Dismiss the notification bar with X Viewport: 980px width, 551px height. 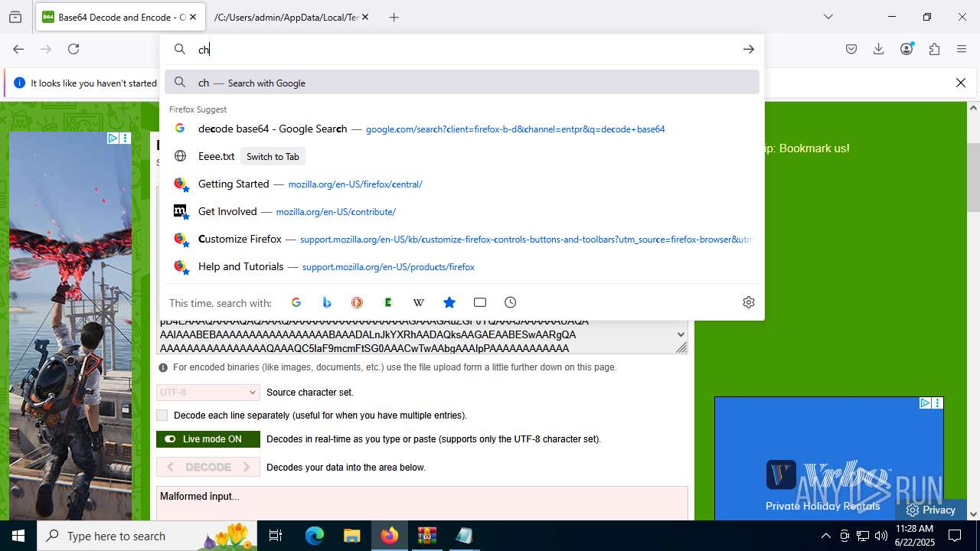tap(961, 83)
